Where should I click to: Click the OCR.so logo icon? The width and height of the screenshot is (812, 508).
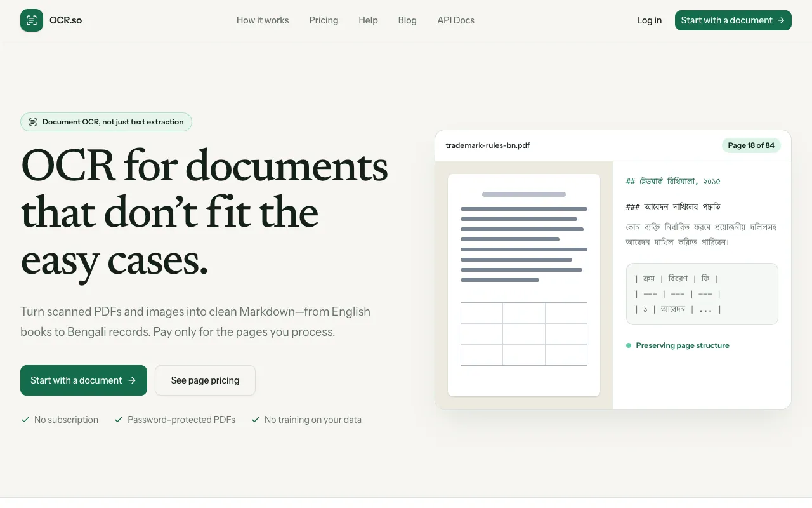click(x=32, y=20)
